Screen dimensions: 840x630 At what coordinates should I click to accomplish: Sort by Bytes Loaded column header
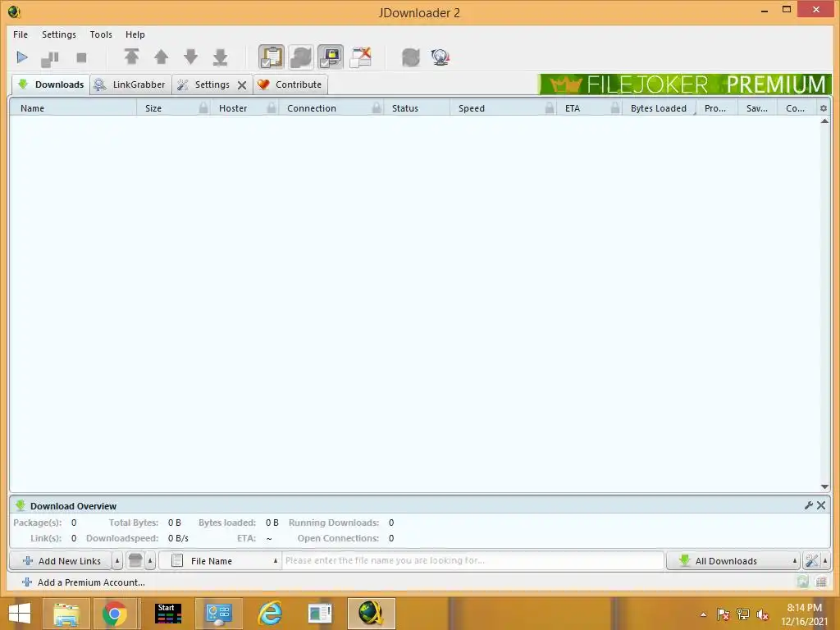coord(659,108)
